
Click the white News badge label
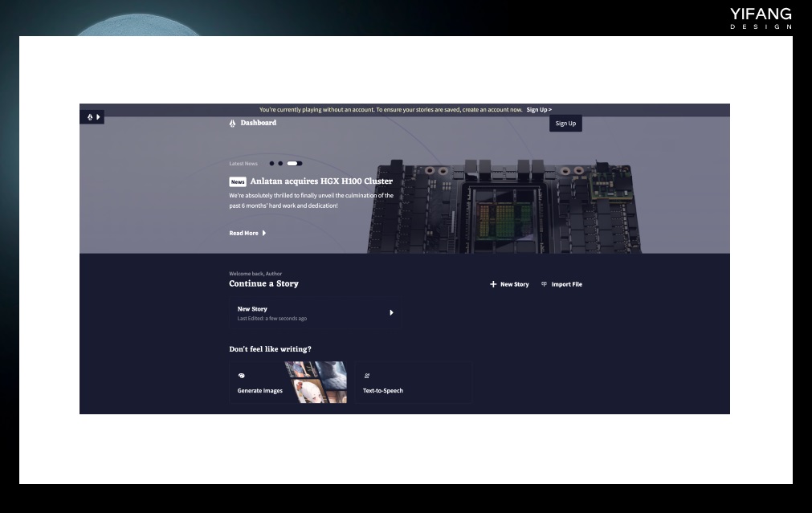click(238, 182)
